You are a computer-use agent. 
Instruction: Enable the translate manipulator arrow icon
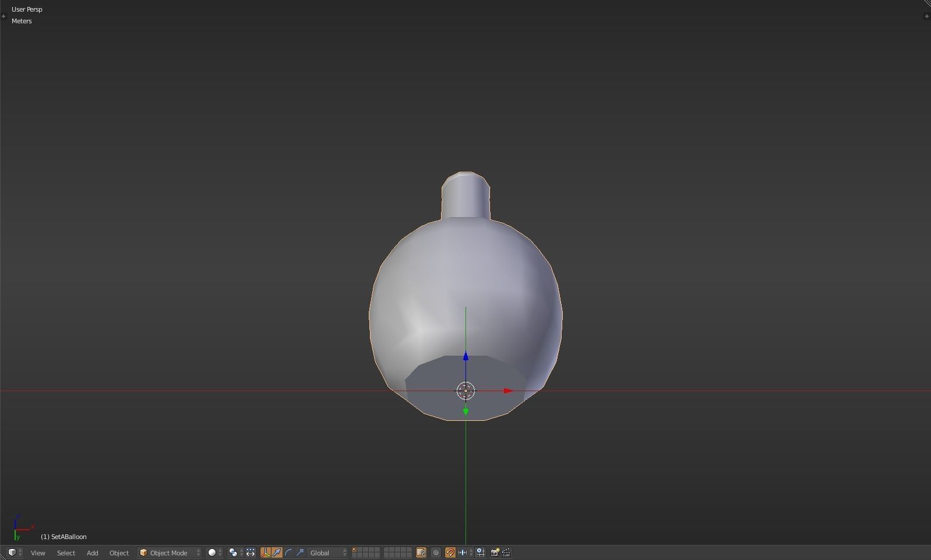[277, 552]
